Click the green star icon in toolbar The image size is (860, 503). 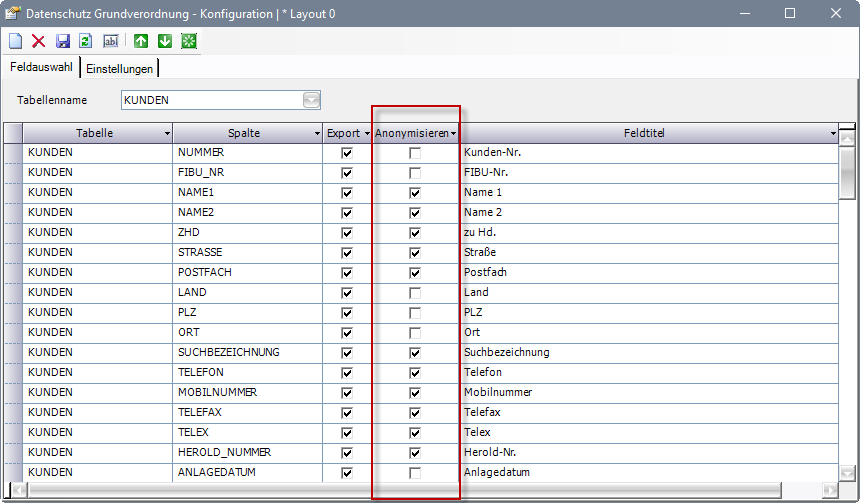coord(188,41)
